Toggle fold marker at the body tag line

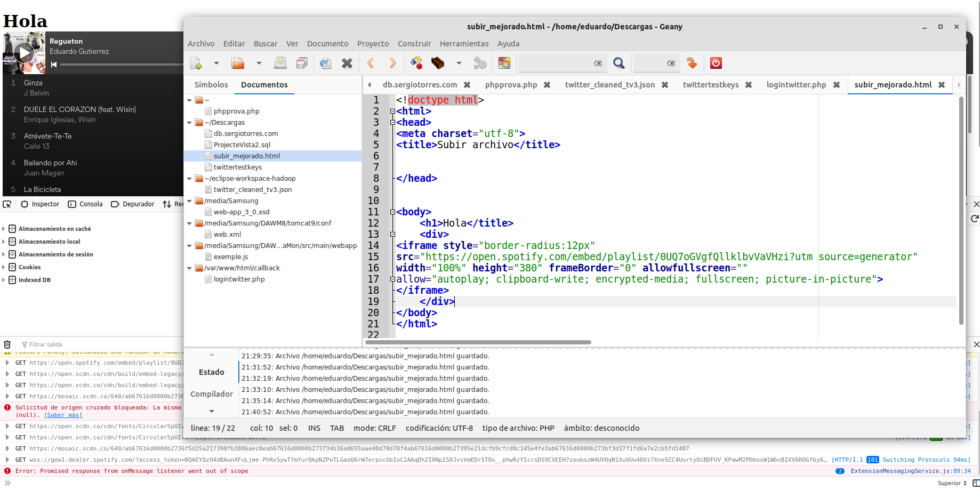[x=392, y=212]
